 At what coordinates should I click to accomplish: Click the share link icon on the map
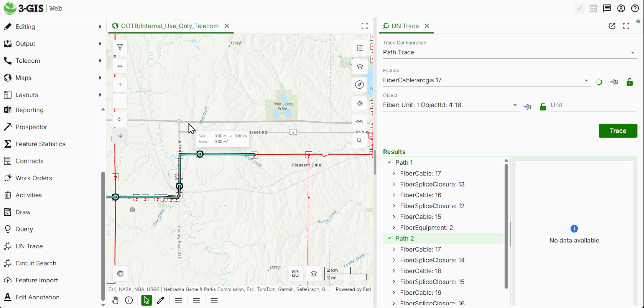[x=359, y=122]
